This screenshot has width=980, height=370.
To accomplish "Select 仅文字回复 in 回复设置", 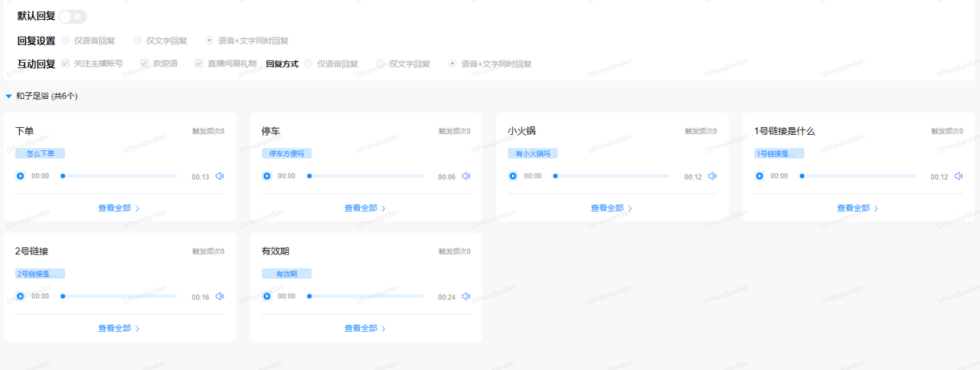I will coord(138,40).
